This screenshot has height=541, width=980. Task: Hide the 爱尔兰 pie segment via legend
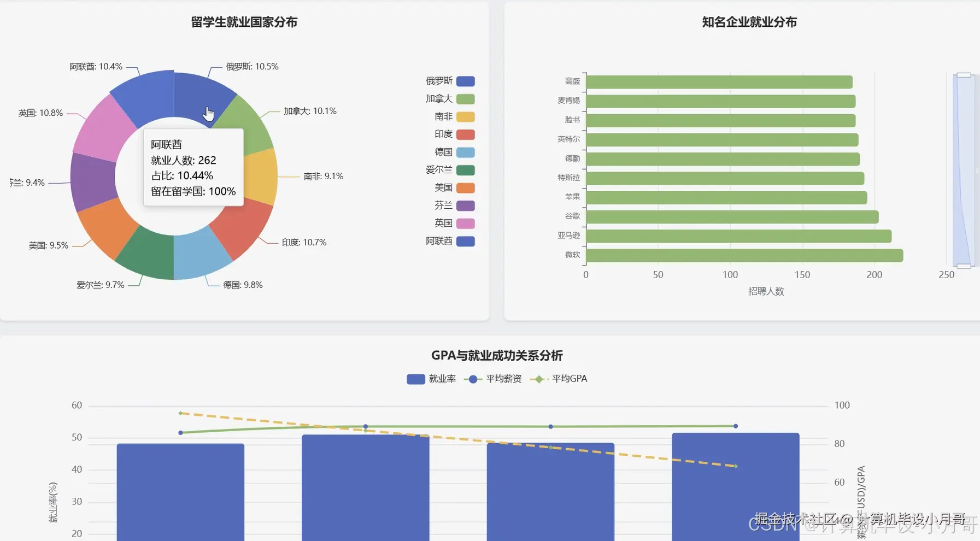(466, 170)
